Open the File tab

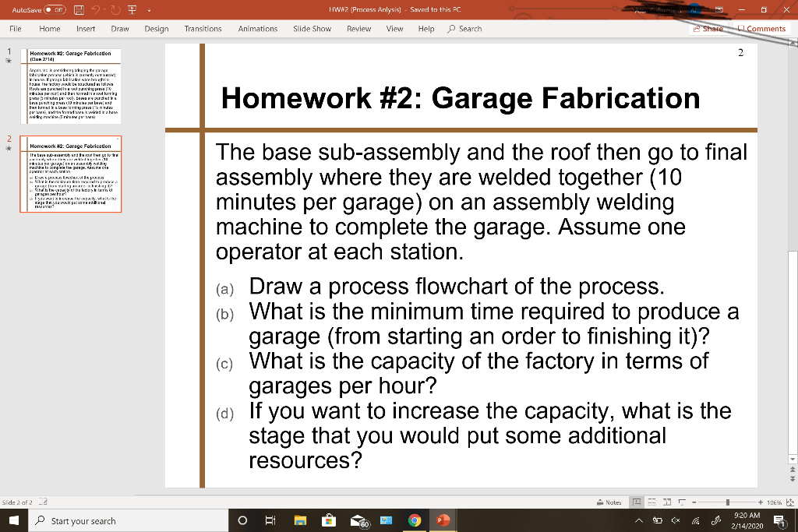coord(16,29)
